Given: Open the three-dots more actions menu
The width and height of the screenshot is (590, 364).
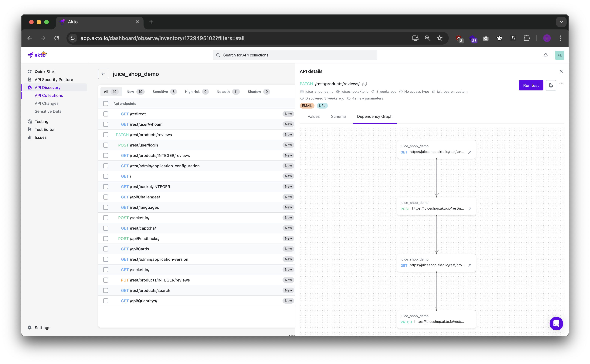Looking at the screenshot, I should 561,83.
